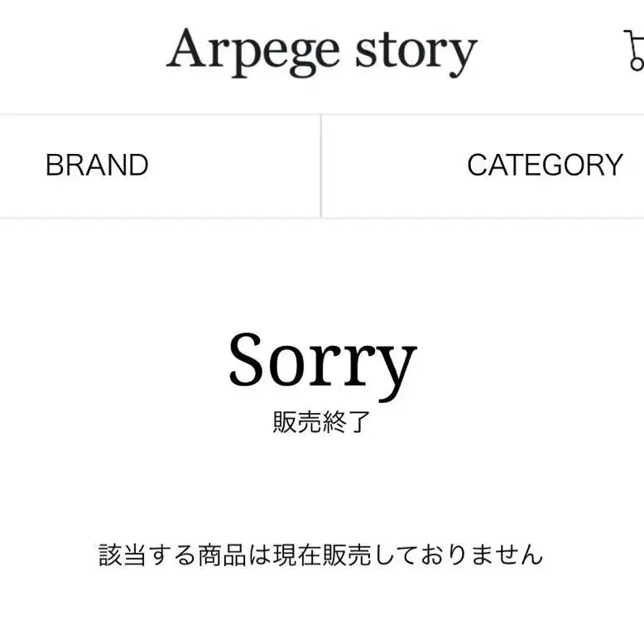
Task: Click the sold-out notice under Sorry
Action: coord(322,422)
